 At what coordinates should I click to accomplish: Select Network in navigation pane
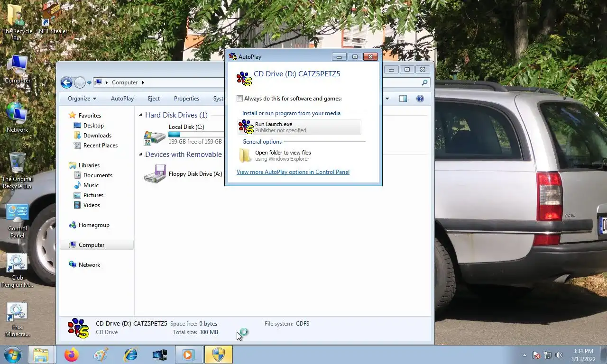[89, 265]
